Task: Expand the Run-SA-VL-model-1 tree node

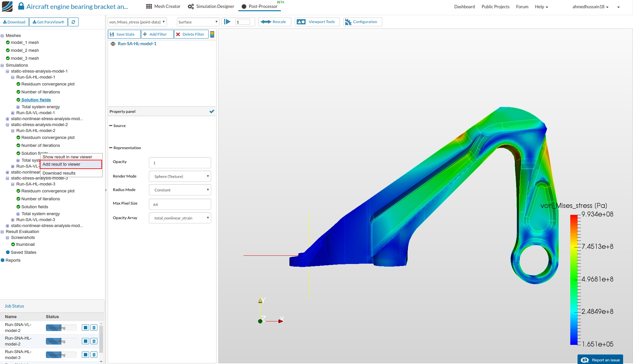Action: coord(13,113)
